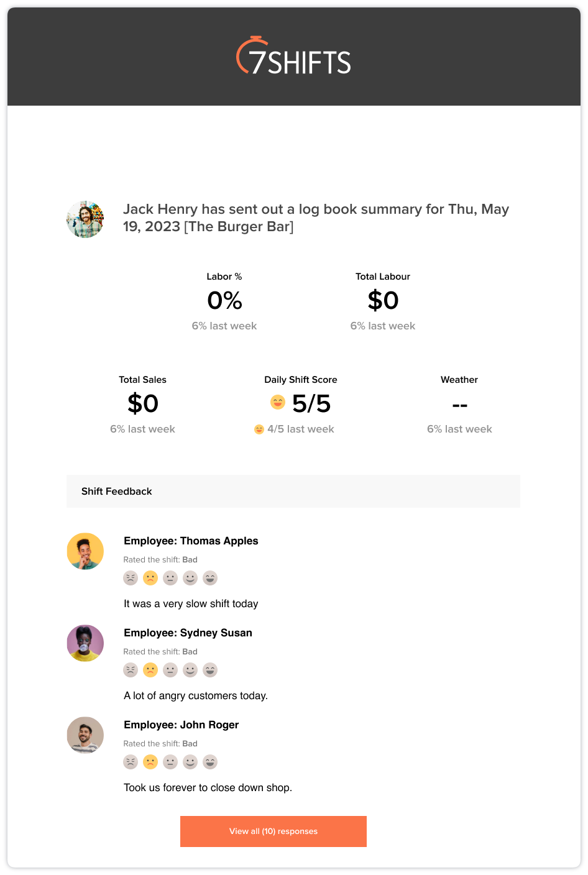
Task: Click the small emoji beside 4/5 last week
Action: [x=259, y=429]
